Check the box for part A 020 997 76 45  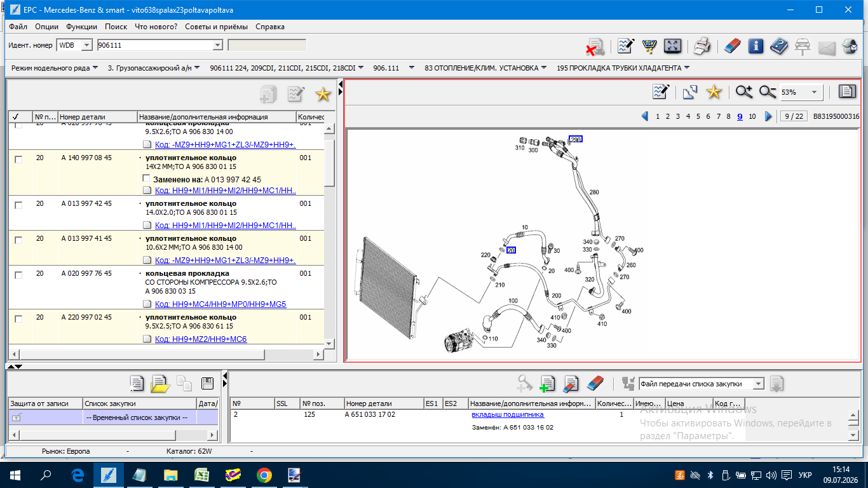(18, 275)
